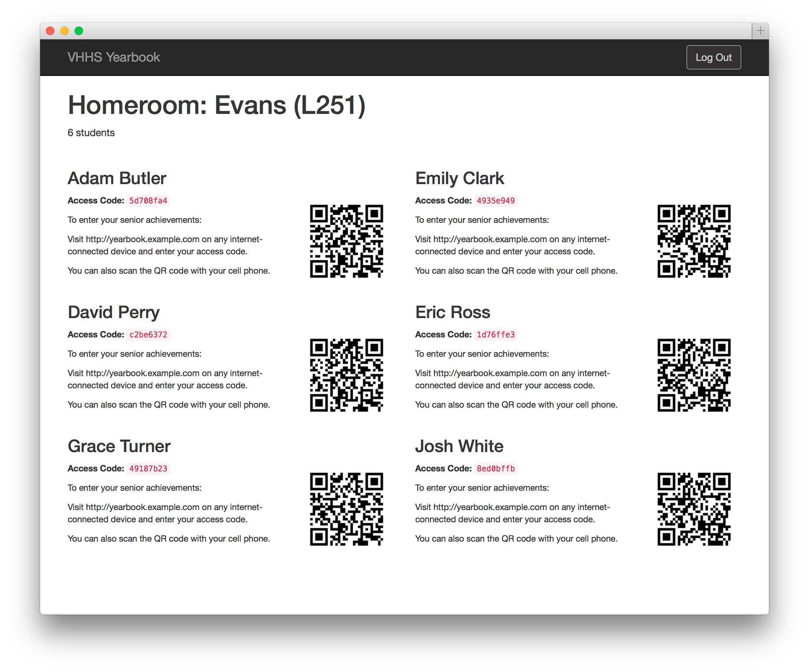This screenshot has height=672, width=809.
Task: Select access code 5d708fa4
Action: click(x=148, y=201)
